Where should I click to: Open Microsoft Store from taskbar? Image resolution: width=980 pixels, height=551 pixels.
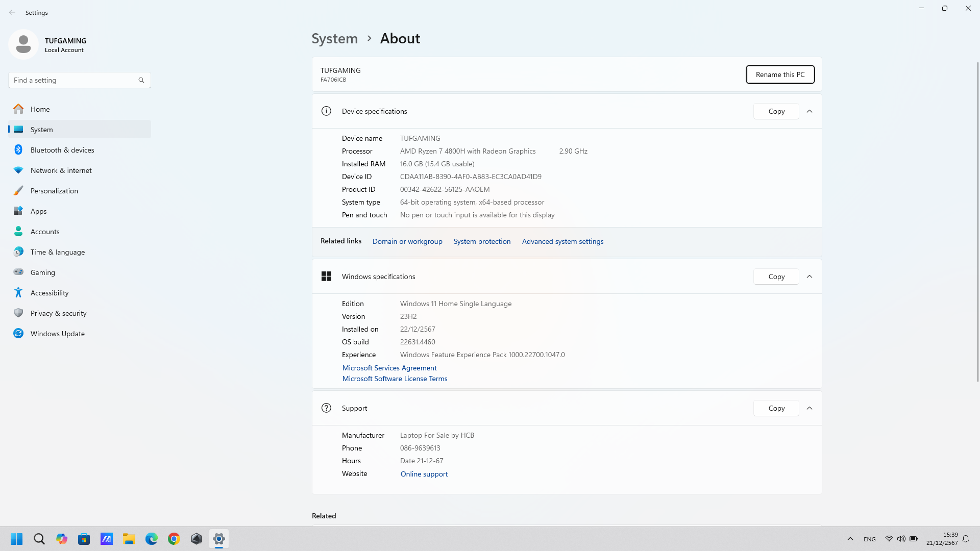coord(84,539)
